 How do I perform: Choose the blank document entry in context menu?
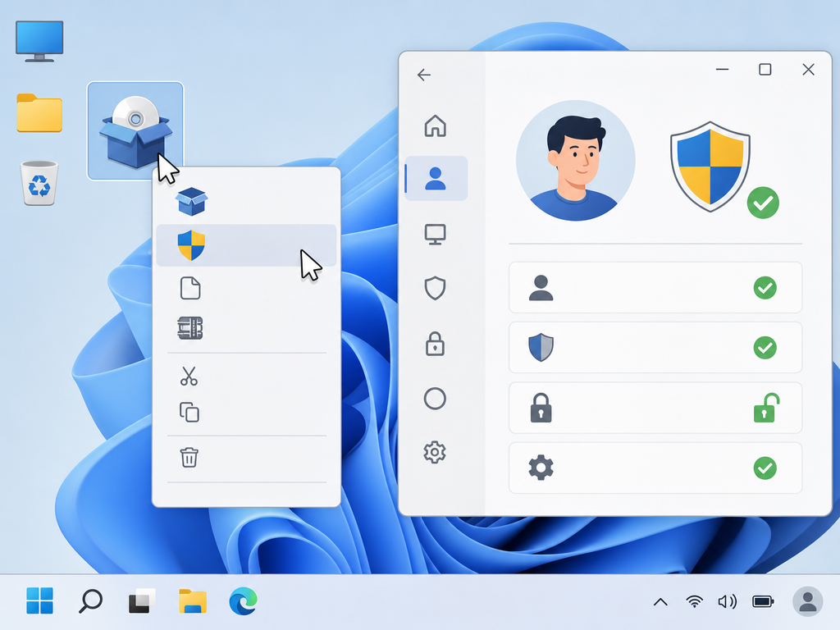click(190, 288)
